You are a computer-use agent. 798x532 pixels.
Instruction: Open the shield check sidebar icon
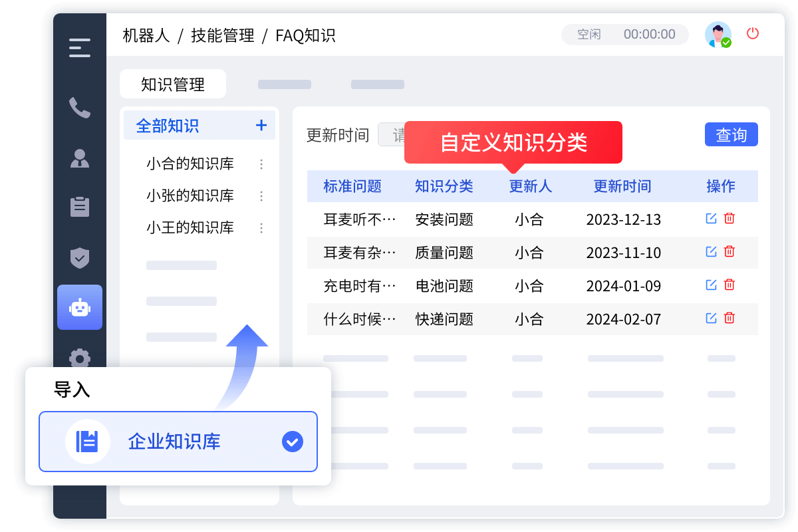click(x=80, y=257)
